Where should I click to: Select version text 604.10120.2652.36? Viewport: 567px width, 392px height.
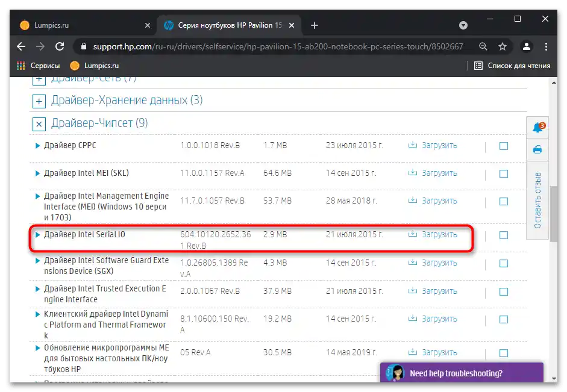point(216,234)
